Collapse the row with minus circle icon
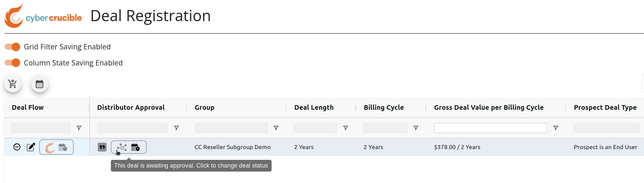 click(x=17, y=147)
